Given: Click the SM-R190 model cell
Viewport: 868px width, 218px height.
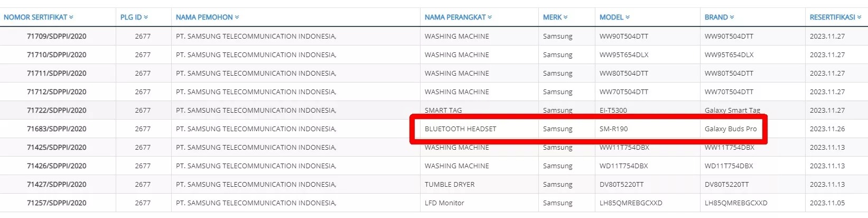Looking at the screenshot, I should [x=614, y=129].
